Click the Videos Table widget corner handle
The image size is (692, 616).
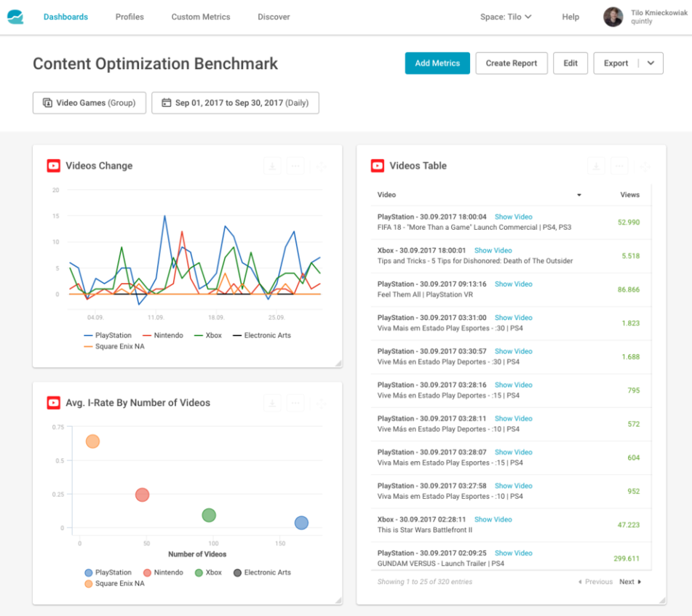pos(662,600)
